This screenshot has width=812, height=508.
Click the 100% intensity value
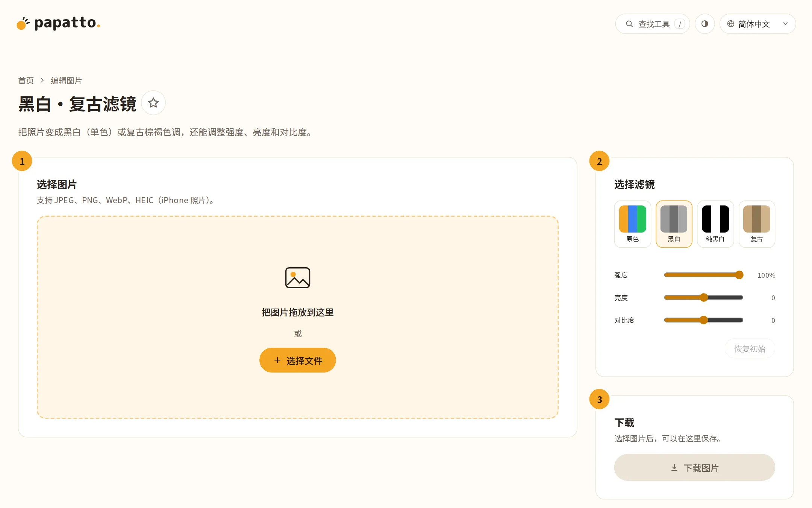(766, 275)
